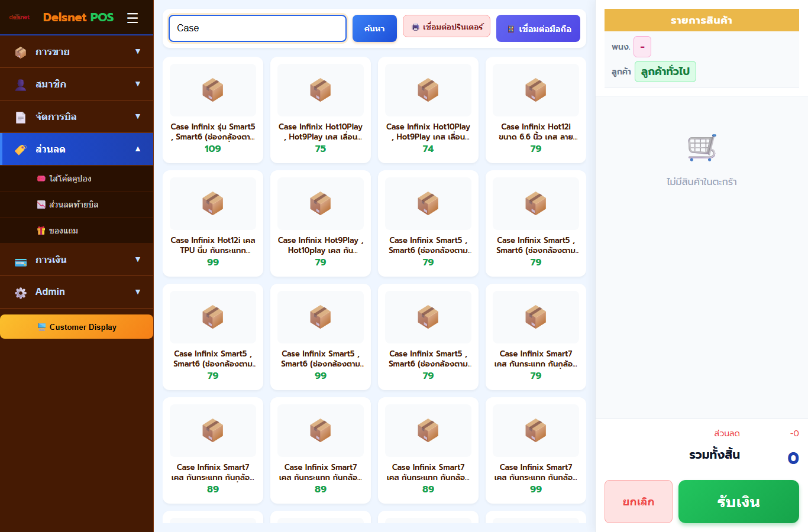The image size is (808, 532).
Task: Add Case Infinix Hot12i เคส TPU priced 99
Action: [213, 223]
